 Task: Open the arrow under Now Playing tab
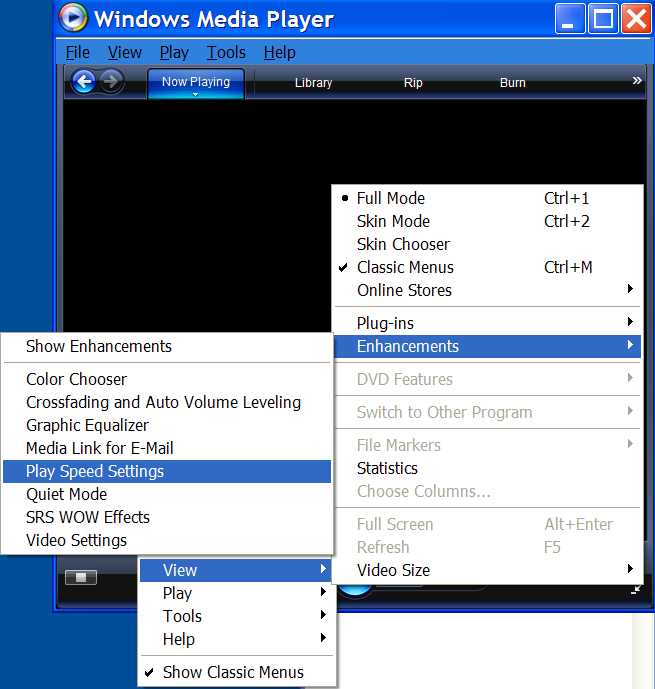(196, 94)
